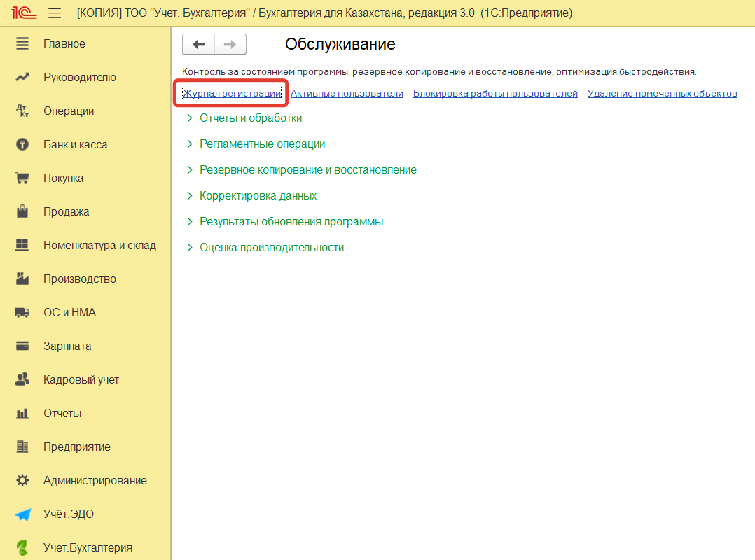Screen dimensions: 755x560
Task: Open the Главное menu section
Action: pos(64,44)
